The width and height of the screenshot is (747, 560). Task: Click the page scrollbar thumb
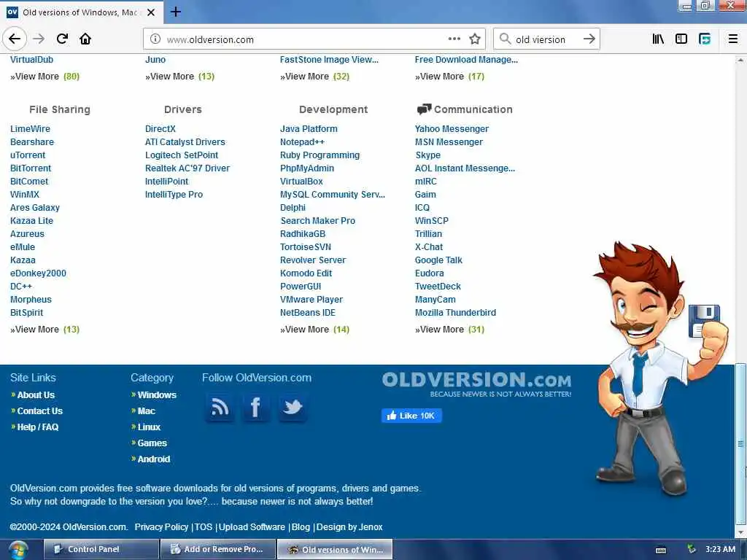(x=740, y=444)
